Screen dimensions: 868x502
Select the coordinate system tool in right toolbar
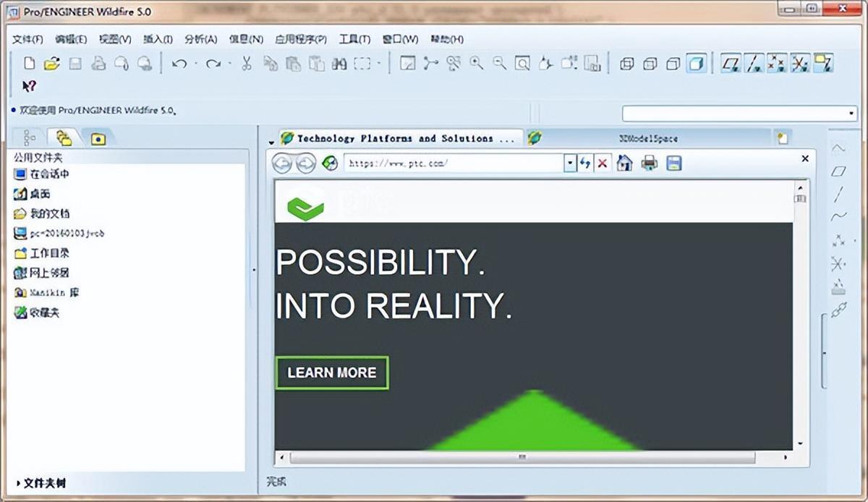[x=838, y=263]
